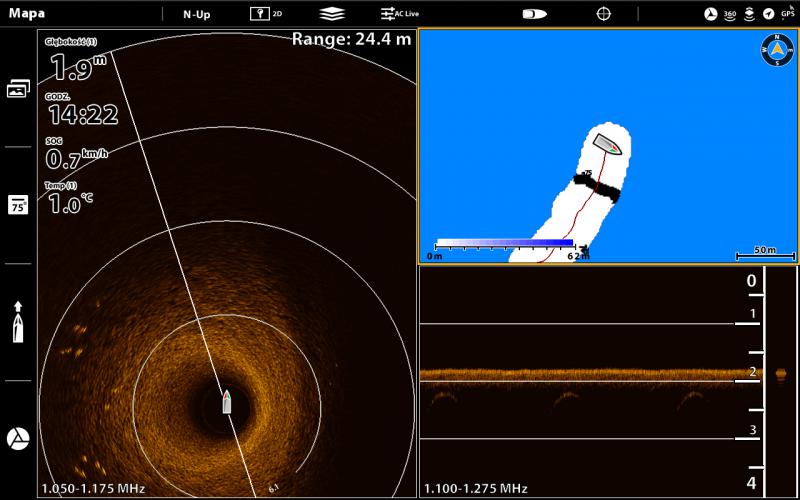Select the Range: 24.4 m readout

coord(351,39)
